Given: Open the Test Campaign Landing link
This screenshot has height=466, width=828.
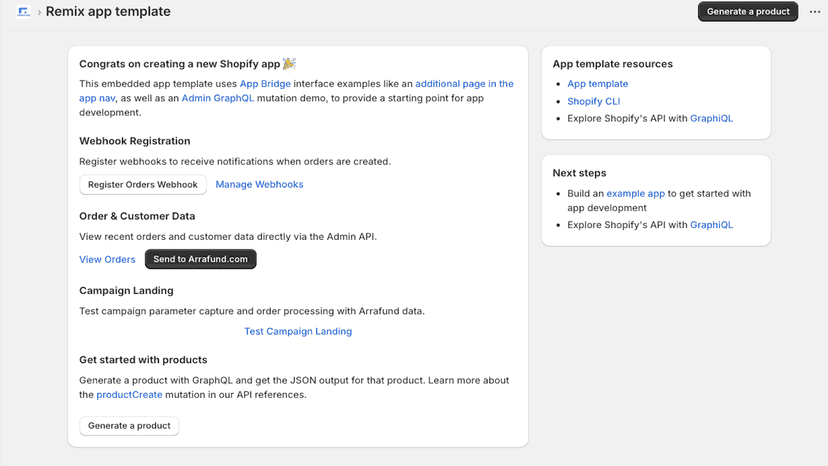Looking at the screenshot, I should 298,331.
